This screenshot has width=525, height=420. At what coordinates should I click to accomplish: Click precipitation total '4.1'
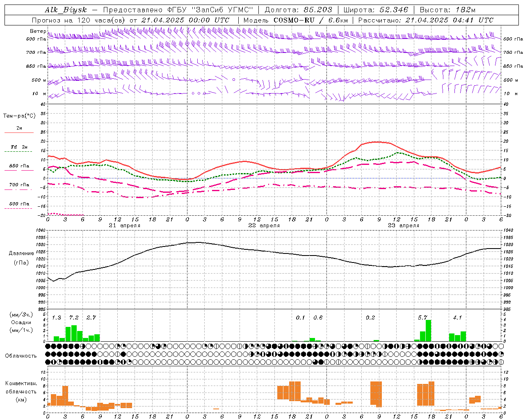[x=457, y=318]
